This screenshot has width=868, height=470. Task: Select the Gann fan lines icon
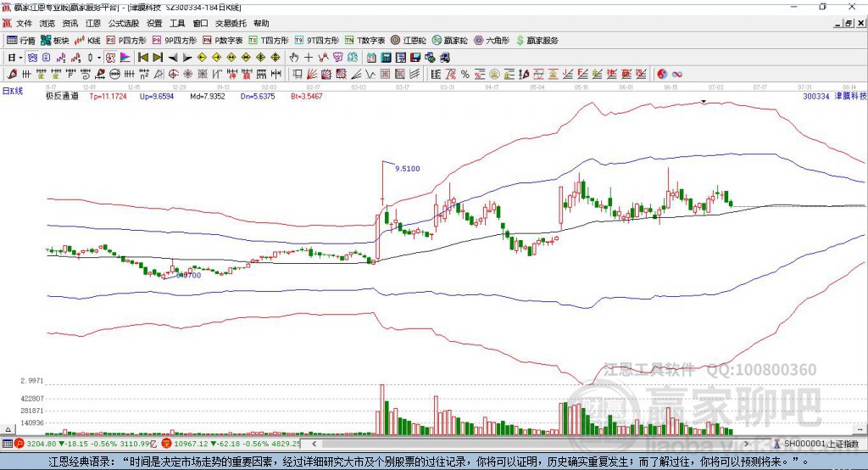[312, 75]
